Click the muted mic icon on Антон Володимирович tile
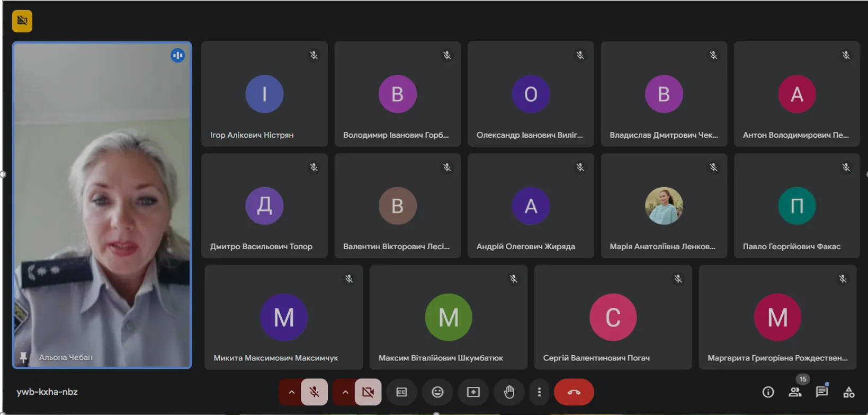The width and height of the screenshot is (868, 415). (x=846, y=55)
